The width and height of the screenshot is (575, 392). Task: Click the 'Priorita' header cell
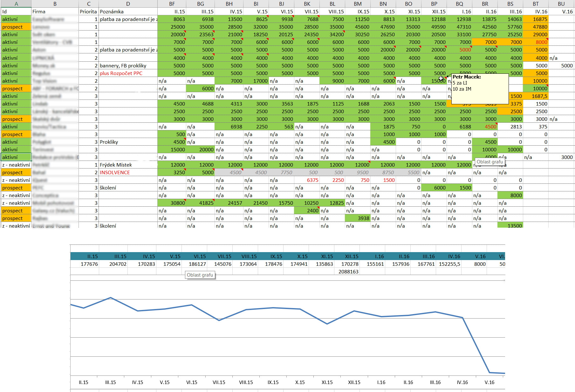(88, 11)
